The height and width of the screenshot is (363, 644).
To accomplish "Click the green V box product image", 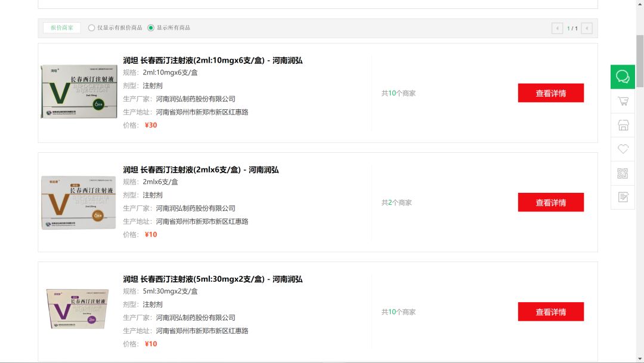I will tap(79, 92).
